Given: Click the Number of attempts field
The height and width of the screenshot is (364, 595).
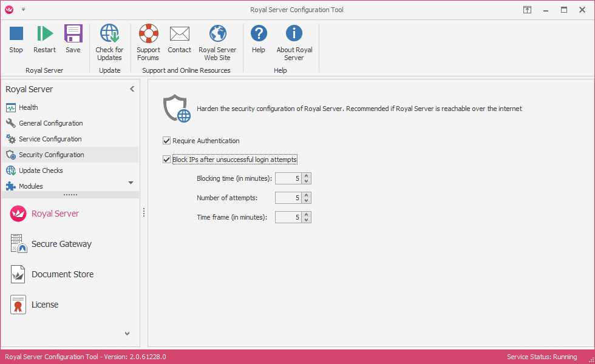Looking at the screenshot, I should (x=288, y=198).
